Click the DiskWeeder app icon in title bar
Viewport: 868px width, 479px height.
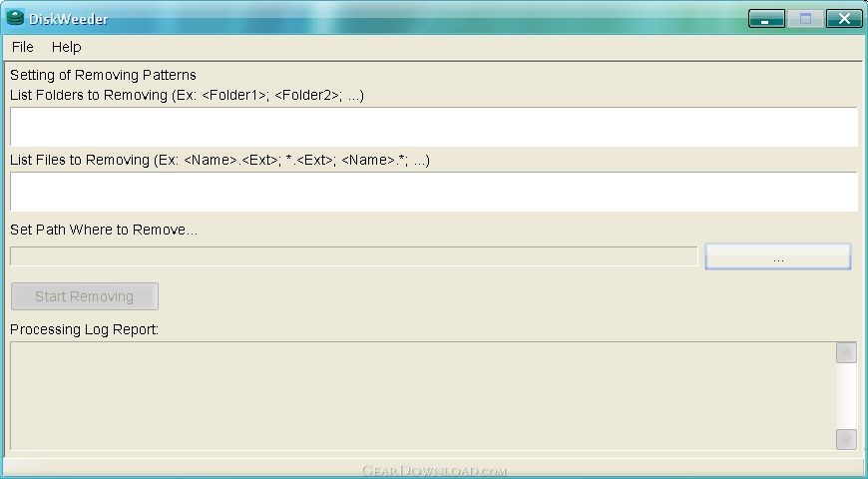[15, 18]
